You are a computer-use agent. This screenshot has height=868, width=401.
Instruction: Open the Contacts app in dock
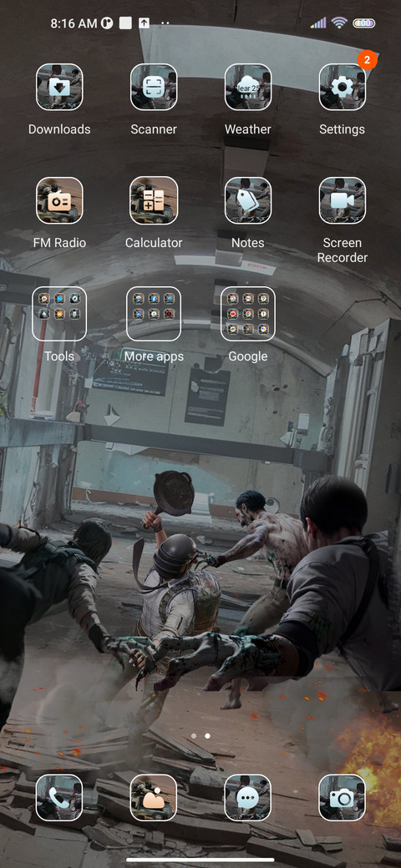pos(154,798)
